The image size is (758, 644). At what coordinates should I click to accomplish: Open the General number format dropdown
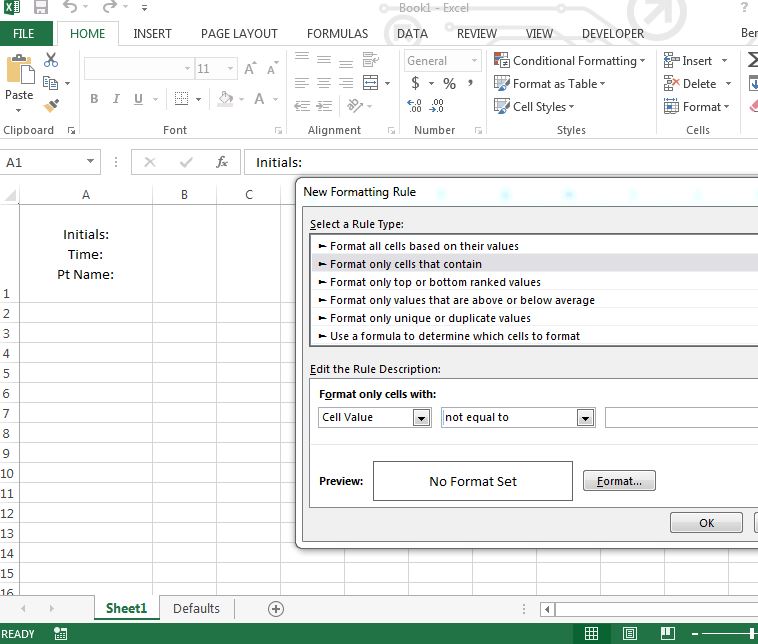click(x=474, y=60)
